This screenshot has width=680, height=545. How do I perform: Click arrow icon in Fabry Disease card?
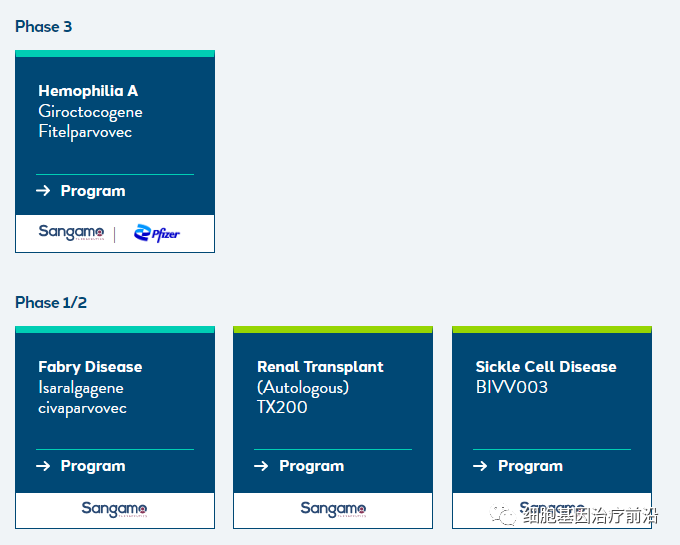[43, 466]
